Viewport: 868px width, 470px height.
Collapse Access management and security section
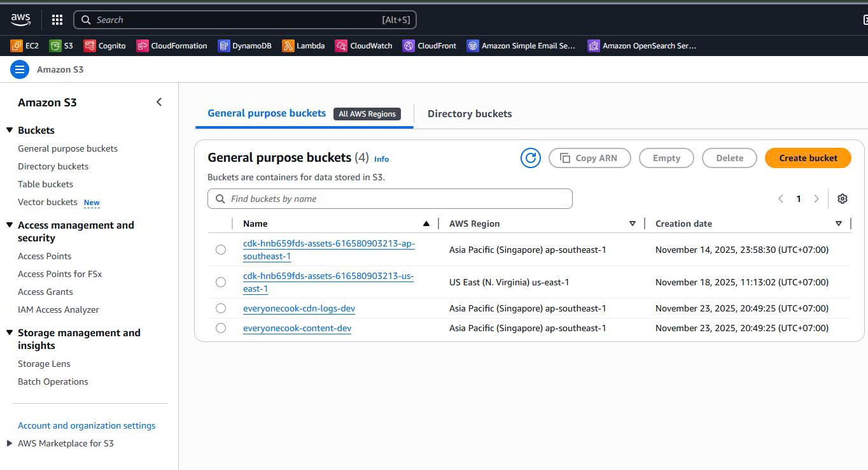10,225
